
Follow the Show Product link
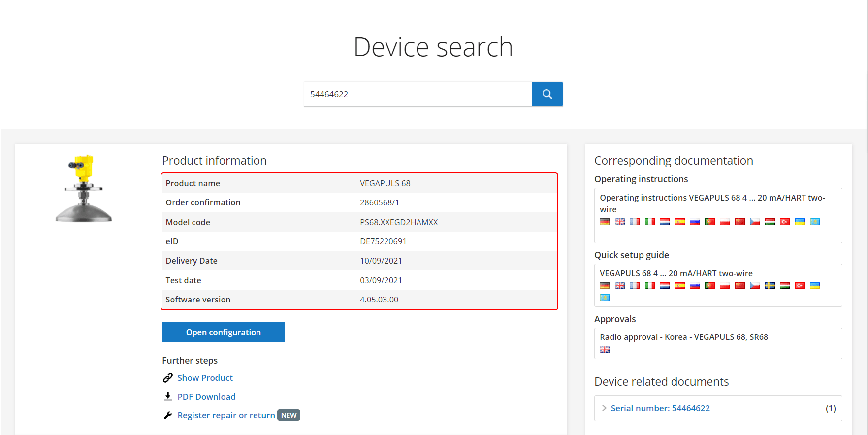205,378
